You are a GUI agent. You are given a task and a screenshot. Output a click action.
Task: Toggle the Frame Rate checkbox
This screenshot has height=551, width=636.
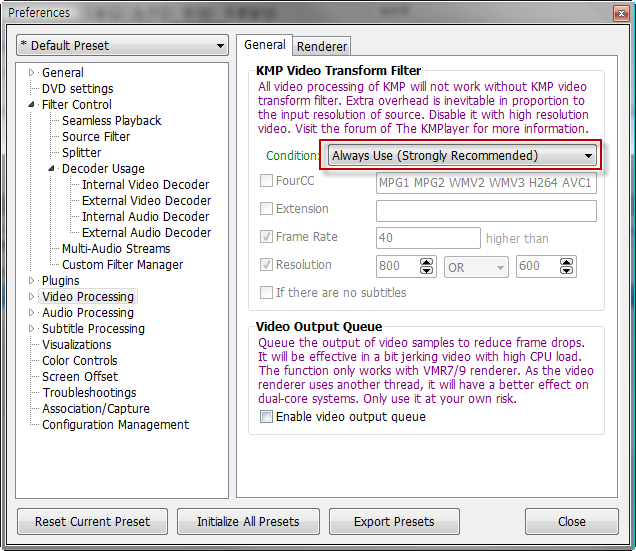pyautogui.click(x=266, y=237)
